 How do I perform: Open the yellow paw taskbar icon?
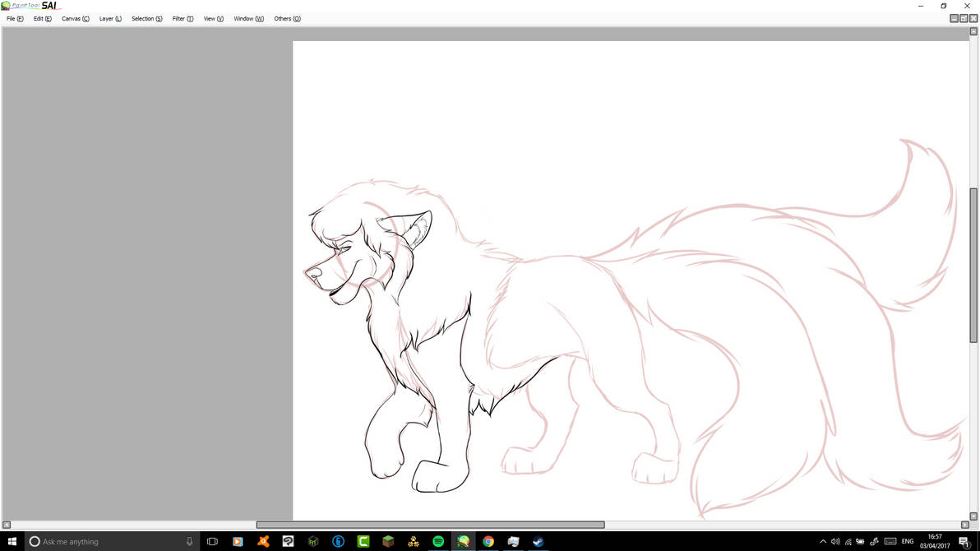[413, 542]
